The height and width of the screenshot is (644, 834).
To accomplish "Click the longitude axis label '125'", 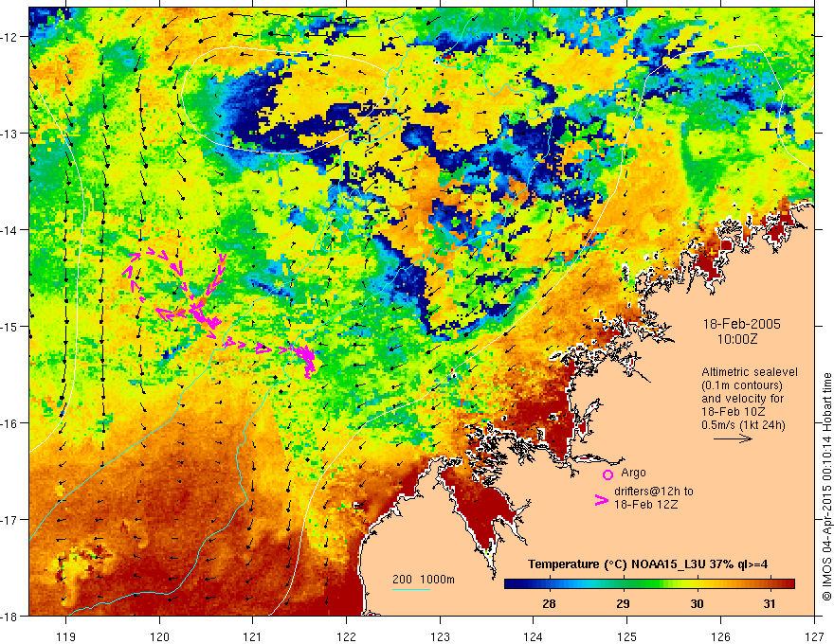I will (x=627, y=636).
